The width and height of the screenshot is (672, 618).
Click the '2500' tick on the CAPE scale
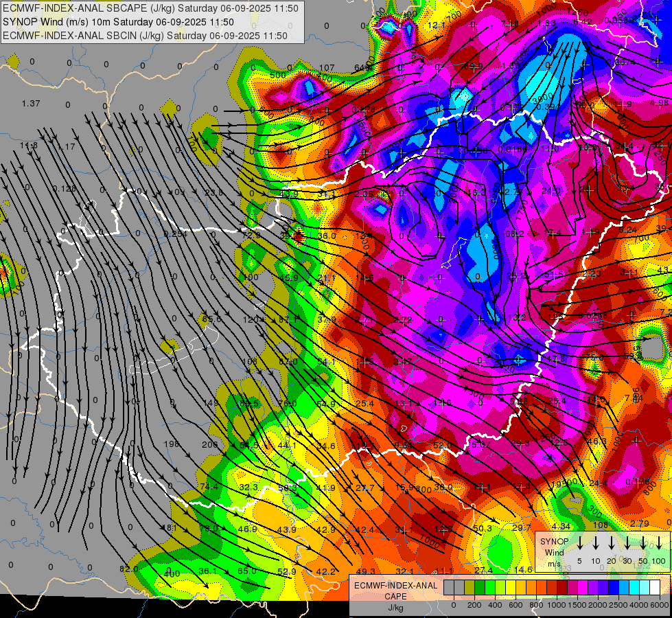tap(618, 605)
